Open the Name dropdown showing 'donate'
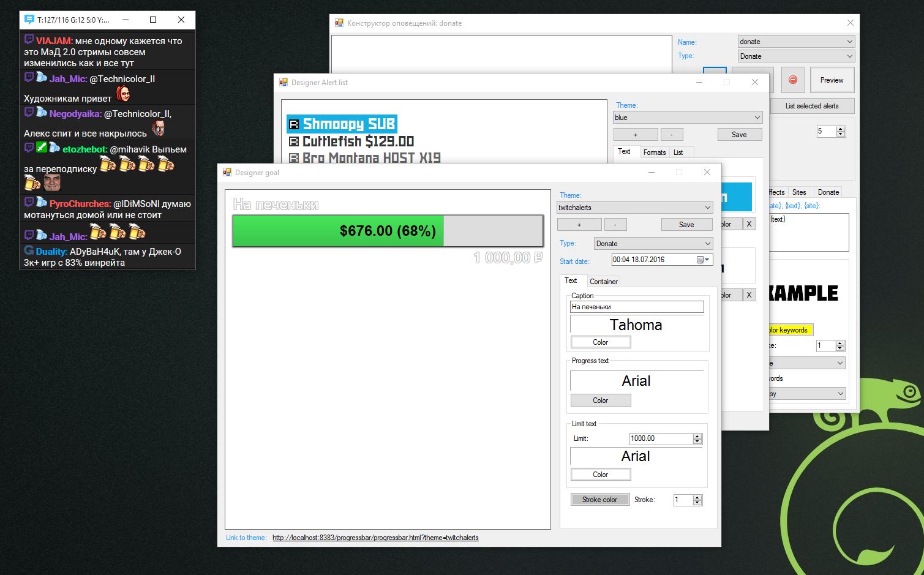924x575 pixels. point(795,41)
